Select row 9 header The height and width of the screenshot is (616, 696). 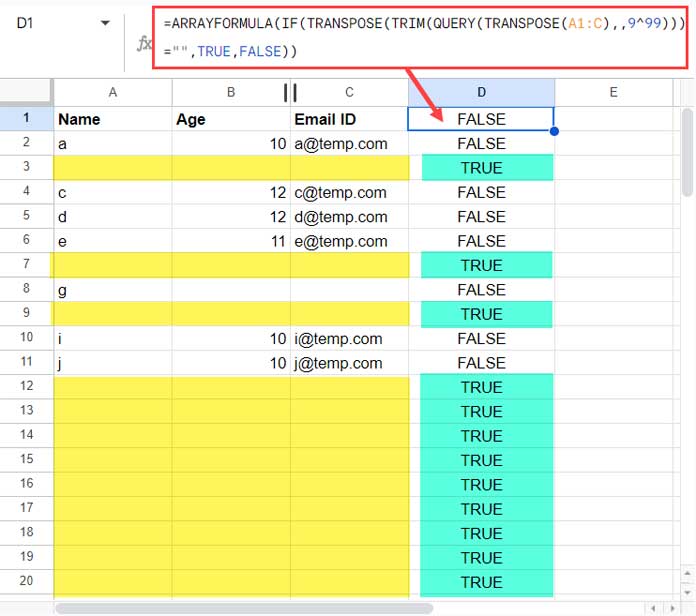click(26, 313)
